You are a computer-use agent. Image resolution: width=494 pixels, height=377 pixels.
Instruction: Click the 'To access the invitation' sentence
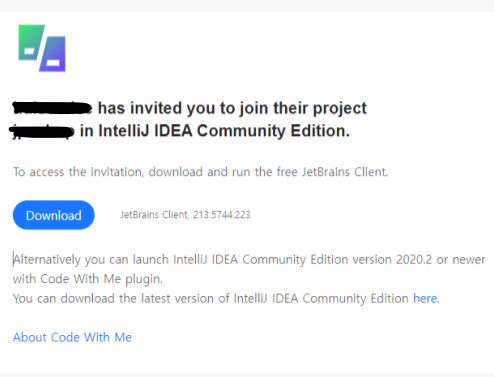[x=200, y=172]
